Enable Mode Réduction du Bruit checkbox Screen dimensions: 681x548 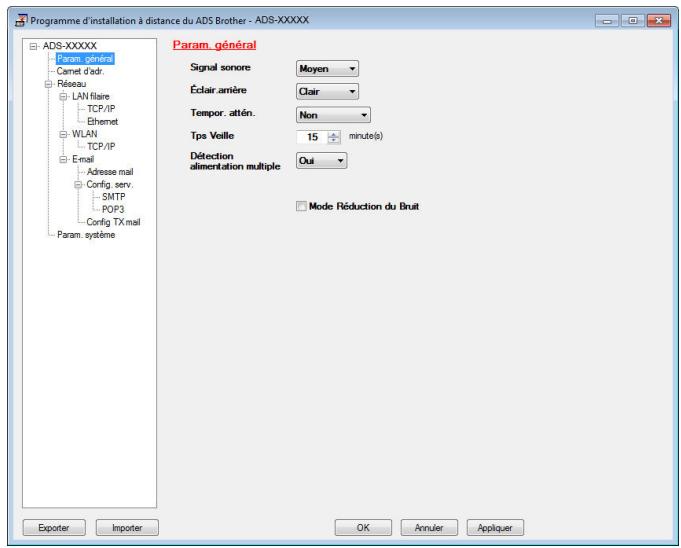point(301,206)
